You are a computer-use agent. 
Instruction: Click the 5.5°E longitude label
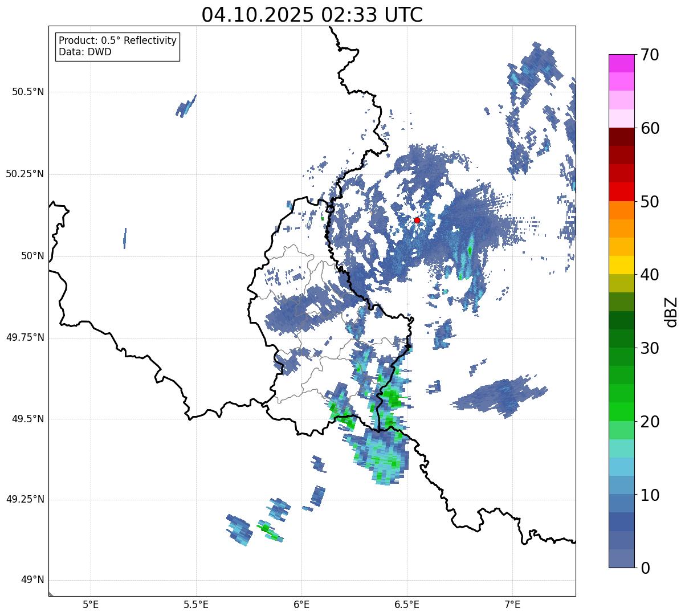click(x=196, y=604)
